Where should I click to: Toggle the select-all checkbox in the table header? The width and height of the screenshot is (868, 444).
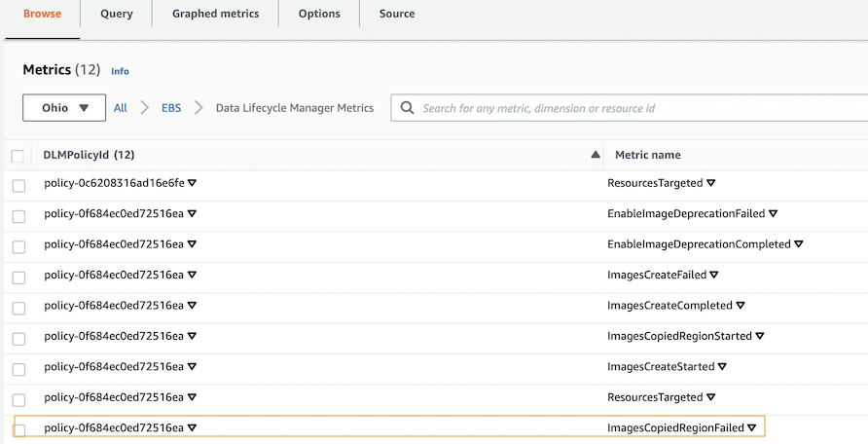(x=18, y=156)
